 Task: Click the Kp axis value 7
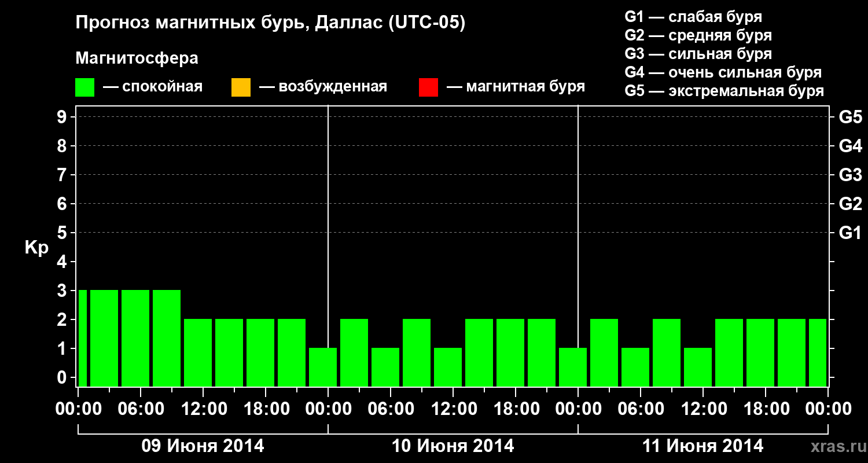(x=63, y=175)
